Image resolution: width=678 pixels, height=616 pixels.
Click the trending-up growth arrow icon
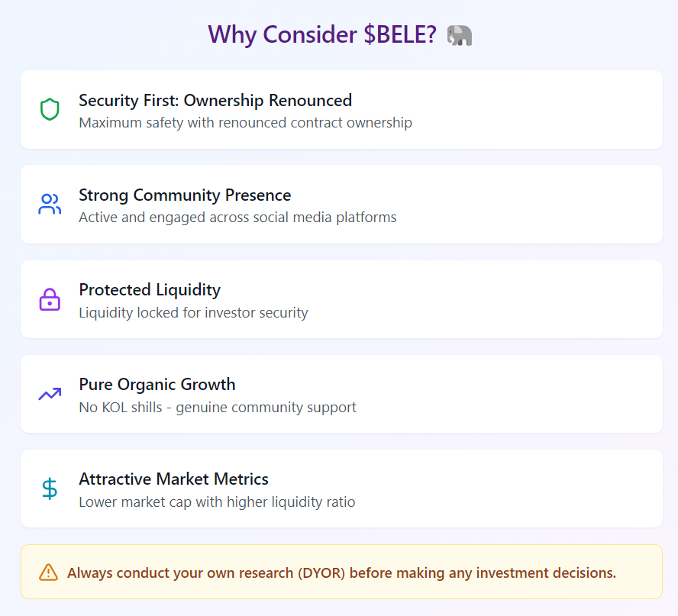[50, 394]
